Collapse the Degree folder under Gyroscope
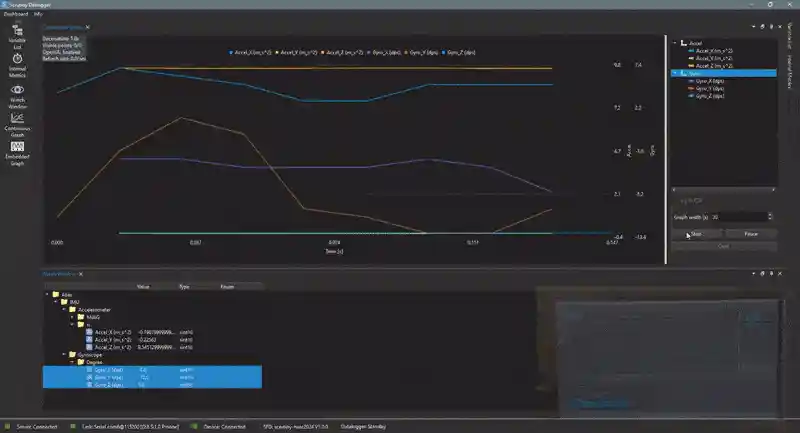800x433 pixels. [x=72, y=362]
